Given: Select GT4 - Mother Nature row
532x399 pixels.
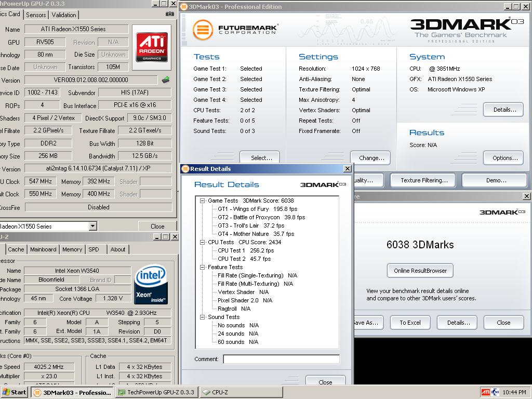Looking at the screenshot, I should coord(256,234).
